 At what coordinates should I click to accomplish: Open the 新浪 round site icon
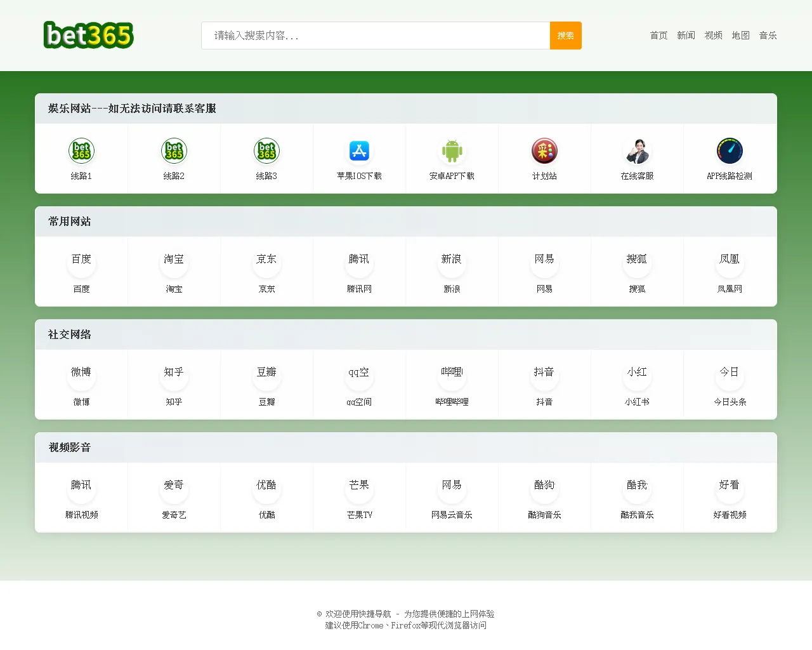click(452, 263)
